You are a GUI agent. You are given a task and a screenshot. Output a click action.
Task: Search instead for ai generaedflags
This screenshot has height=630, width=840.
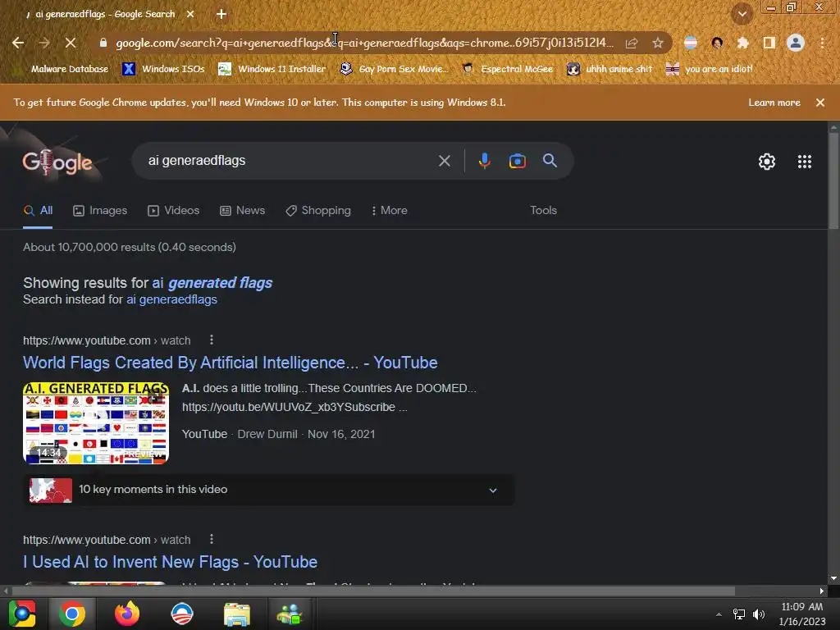(x=172, y=299)
